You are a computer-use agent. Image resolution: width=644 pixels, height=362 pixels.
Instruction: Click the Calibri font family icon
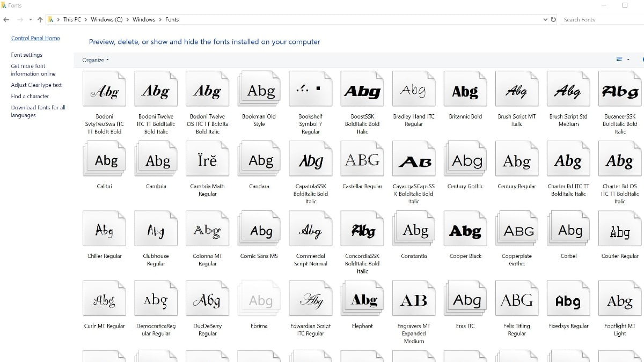(x=105, y=160)
